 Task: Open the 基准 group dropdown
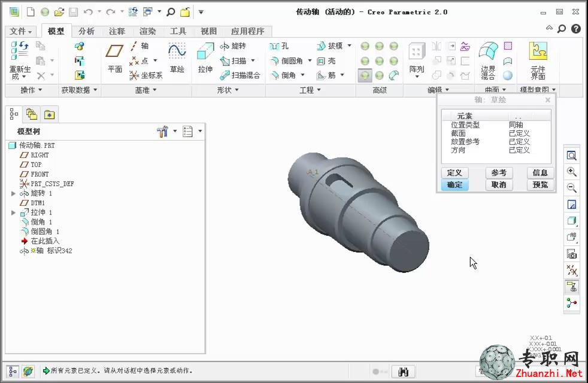pyautogui.click(x=146, y=90)
